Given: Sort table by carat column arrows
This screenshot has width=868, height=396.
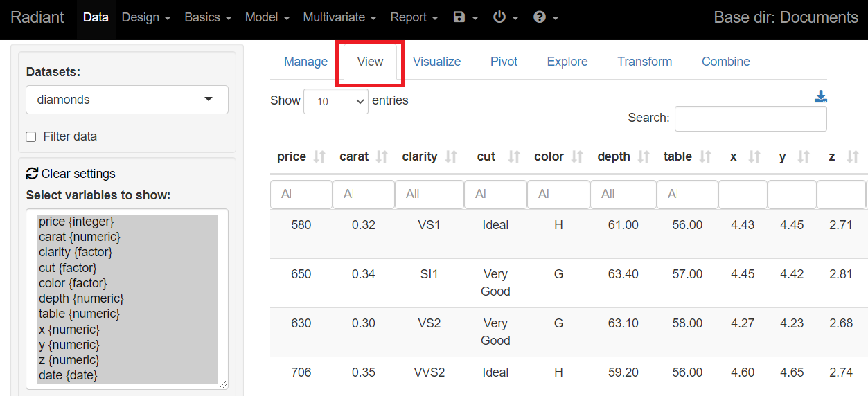Looking at the screenshot, I should [382, 157].
